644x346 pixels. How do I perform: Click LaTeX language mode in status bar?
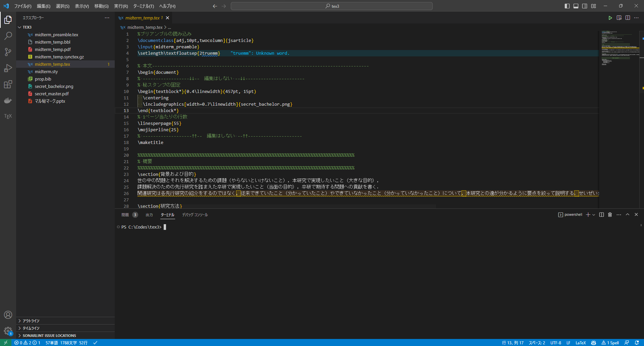(580, 343)
